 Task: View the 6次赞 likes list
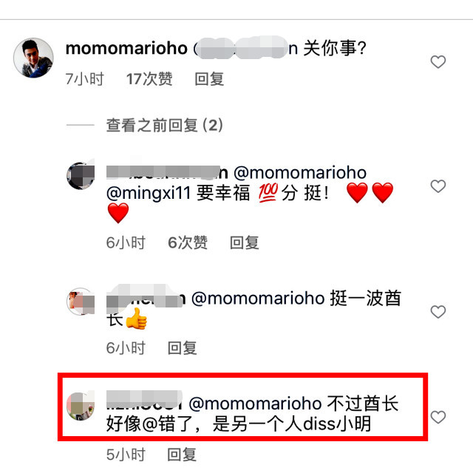[188, 243]
